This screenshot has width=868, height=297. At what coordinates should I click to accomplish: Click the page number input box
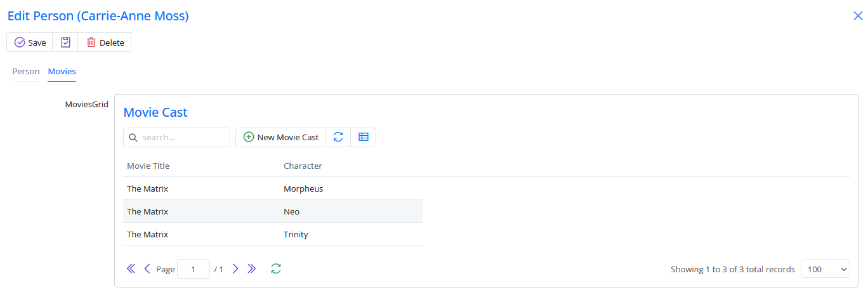click(194, 269)
